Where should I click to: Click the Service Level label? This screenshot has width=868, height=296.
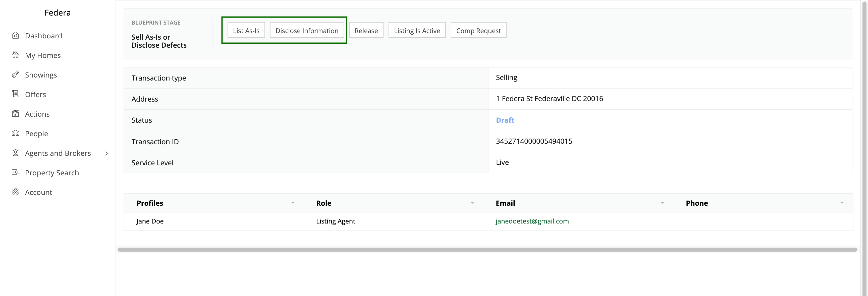pyautogui.click(x=152, y=163)
